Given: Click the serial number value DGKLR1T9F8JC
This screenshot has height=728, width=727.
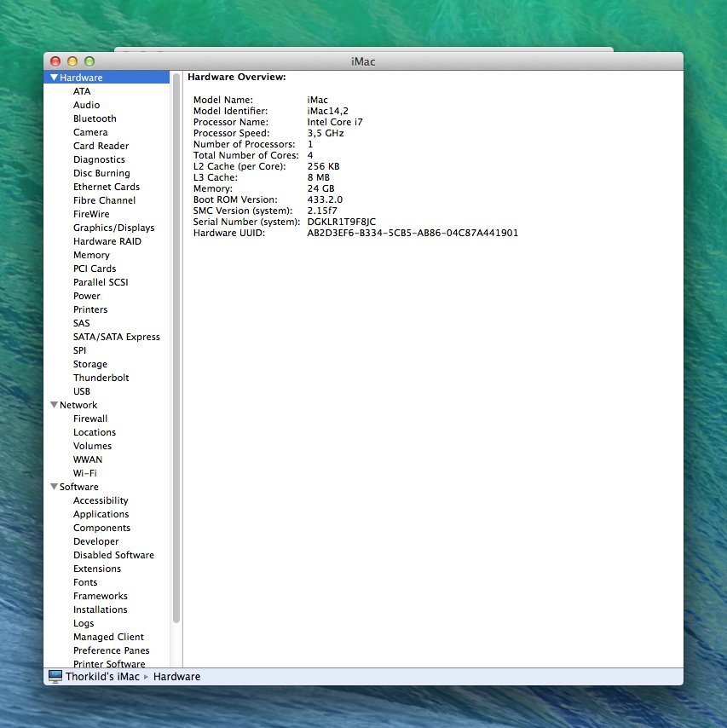Looking at the screenshot, I should pyautogui.click(x=342, y=222).
